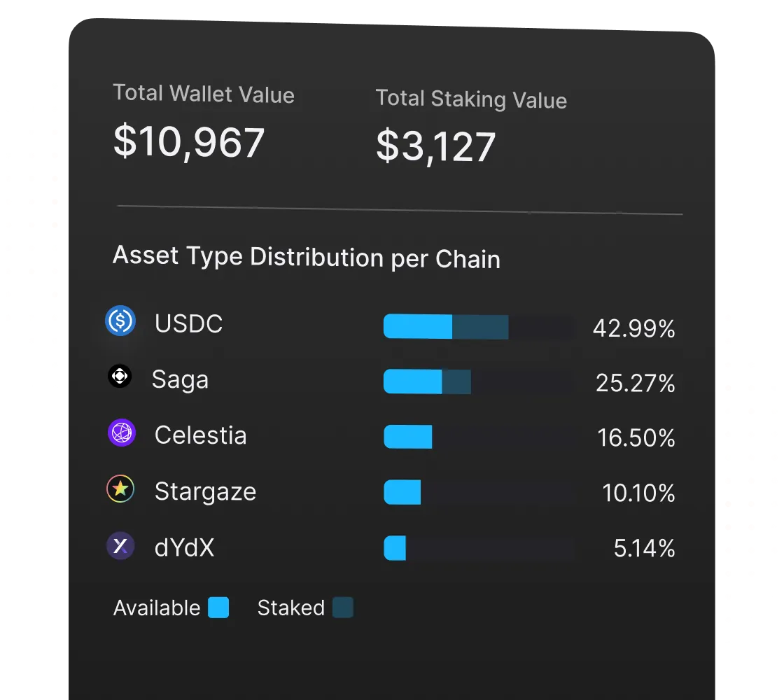Select the Saga chain icon
784x700 pixels.
click(120, 377)
